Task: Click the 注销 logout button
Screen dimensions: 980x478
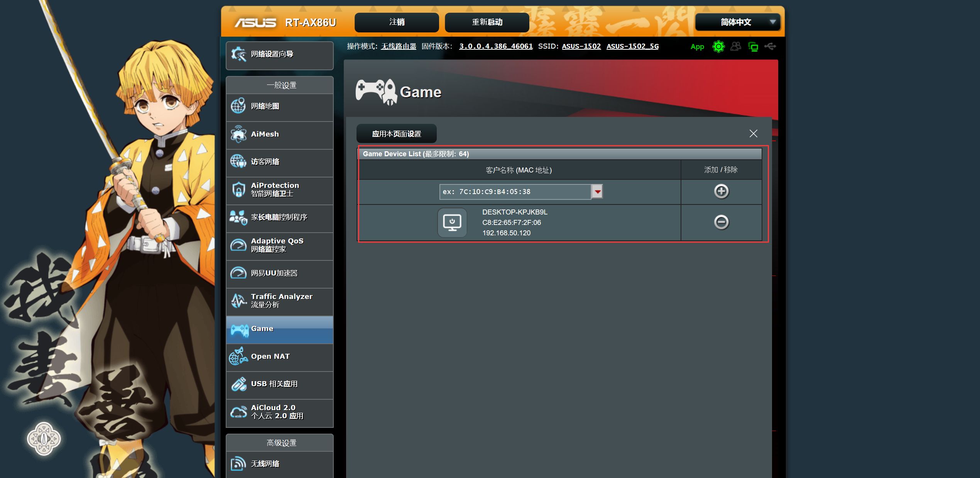Action: [397, 22]
